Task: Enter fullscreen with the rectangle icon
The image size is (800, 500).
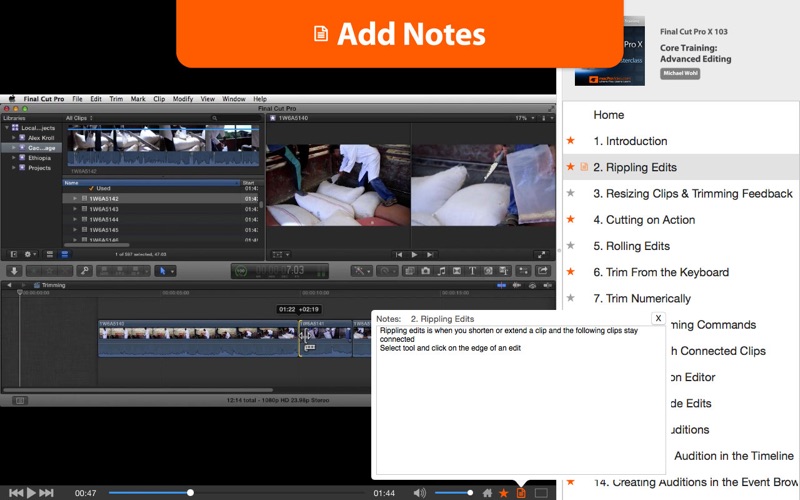Action: click(541, 492)
